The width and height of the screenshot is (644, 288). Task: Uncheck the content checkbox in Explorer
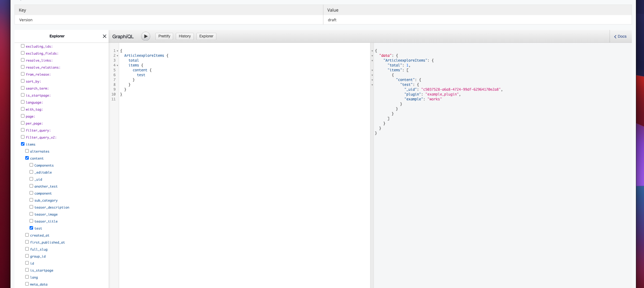point(27,158)
